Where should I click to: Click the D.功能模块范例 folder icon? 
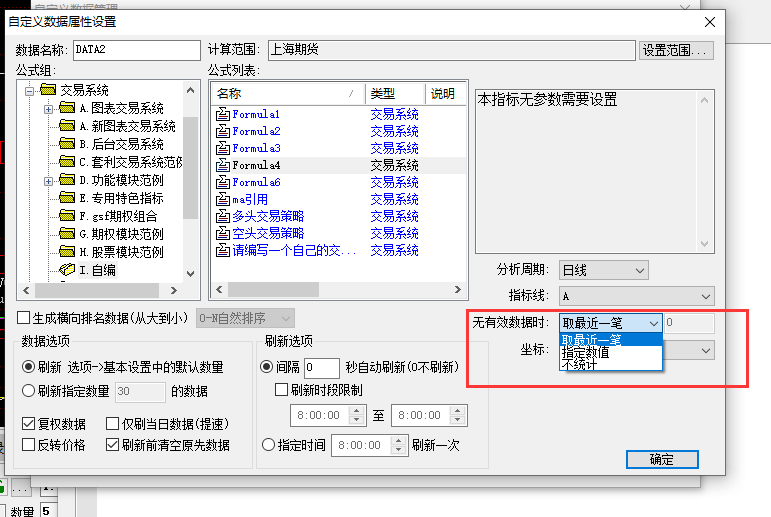[x=67, y=180]
